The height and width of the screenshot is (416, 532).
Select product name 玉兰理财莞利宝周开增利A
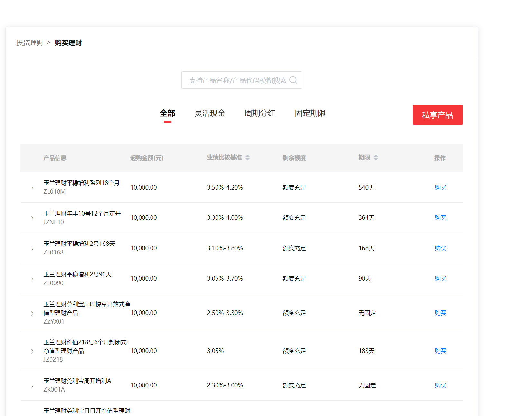(77, 381)
